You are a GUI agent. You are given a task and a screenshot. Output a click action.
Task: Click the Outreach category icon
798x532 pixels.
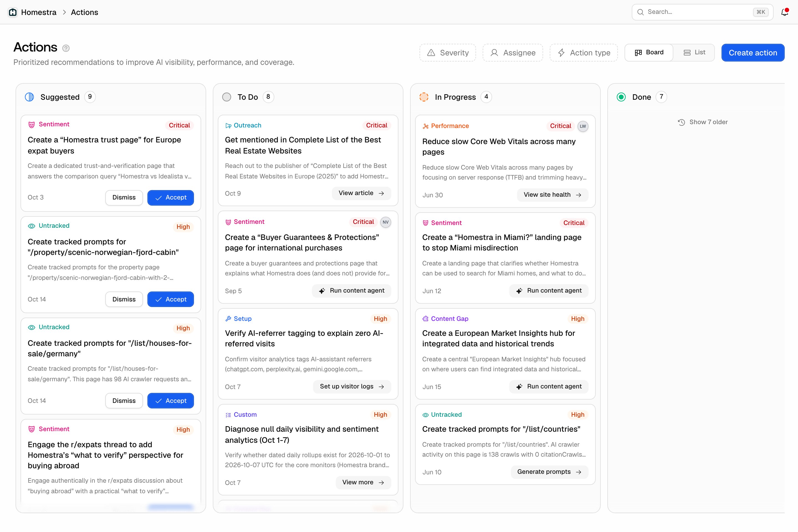tap(228, 126)
